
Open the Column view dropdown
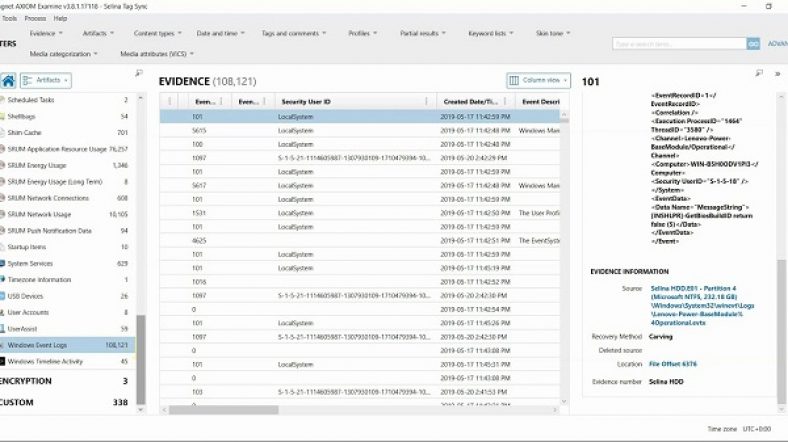(539, 80)
